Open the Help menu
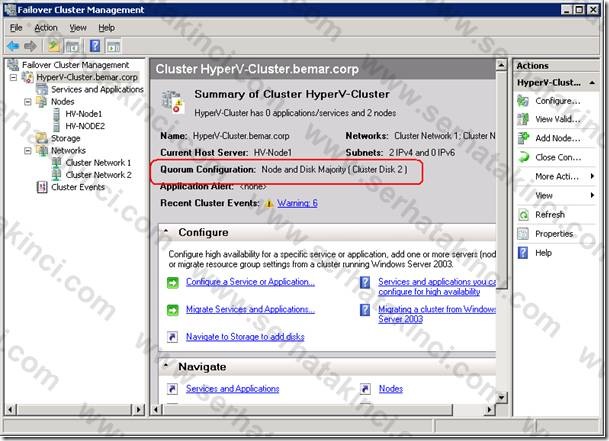 coord(106,28)
